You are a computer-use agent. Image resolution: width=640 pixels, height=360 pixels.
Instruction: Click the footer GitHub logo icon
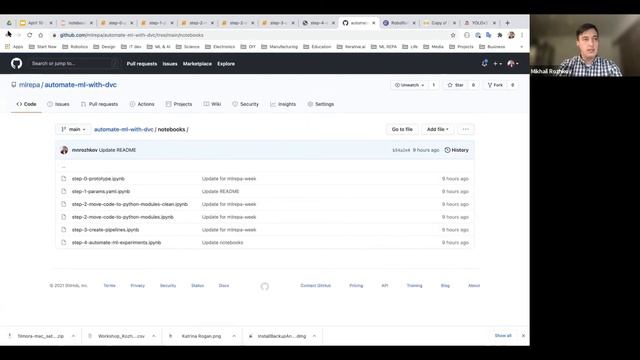[x=264, y=286]
